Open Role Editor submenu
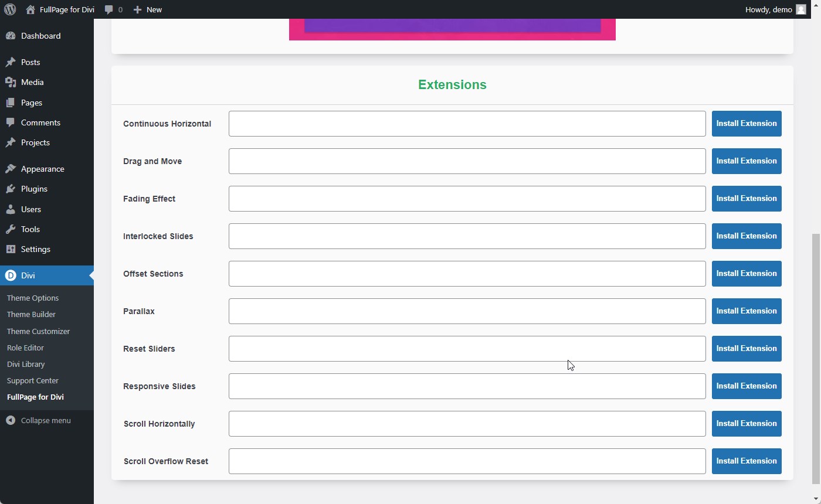The height and width of the screenshot is (504, 821). (25, 348)
